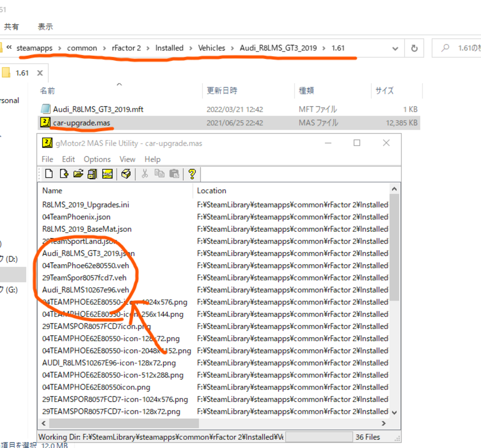Open the Options menu
The image size is (481, 448).
tap(97, 159)
